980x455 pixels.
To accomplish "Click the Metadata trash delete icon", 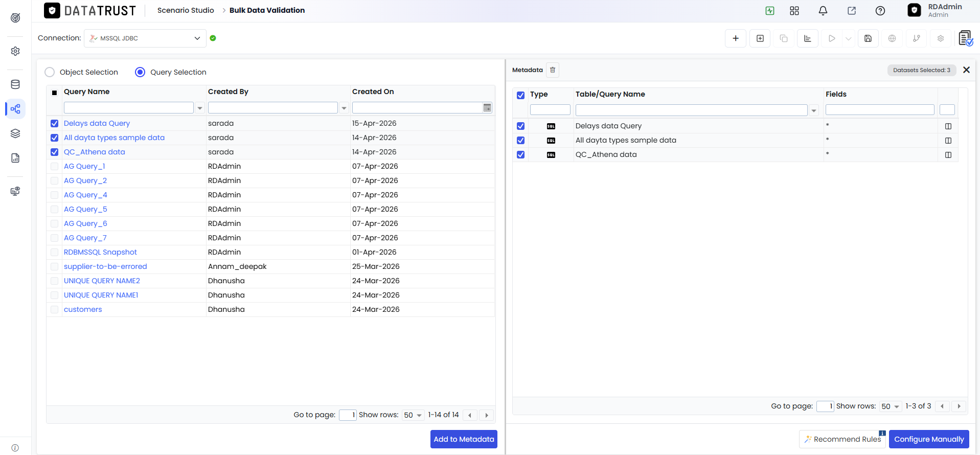I will (x=553, y=70).
